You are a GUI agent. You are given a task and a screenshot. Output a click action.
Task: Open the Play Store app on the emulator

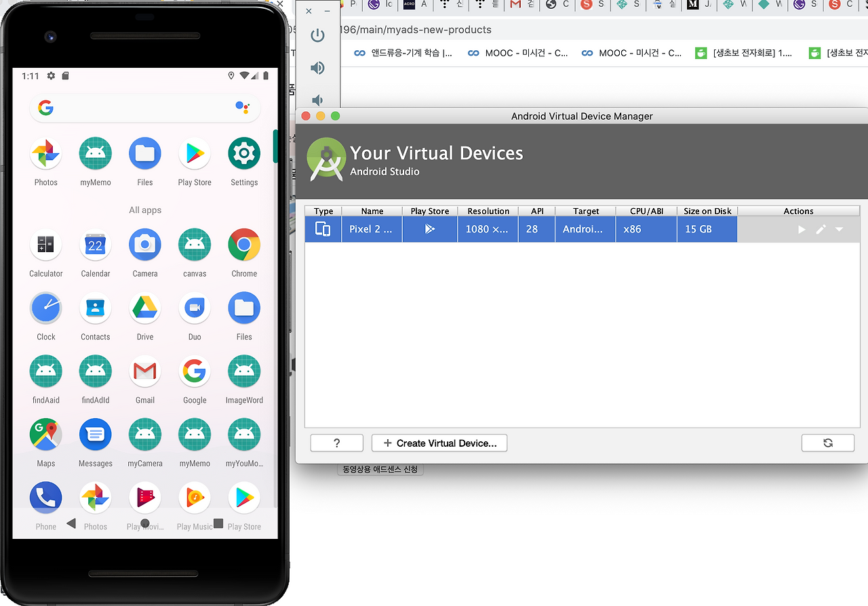(195, 154)
